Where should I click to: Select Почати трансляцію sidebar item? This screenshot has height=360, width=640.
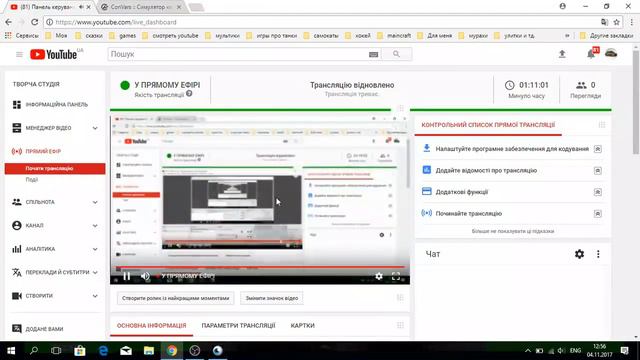(x=55, y=169)
